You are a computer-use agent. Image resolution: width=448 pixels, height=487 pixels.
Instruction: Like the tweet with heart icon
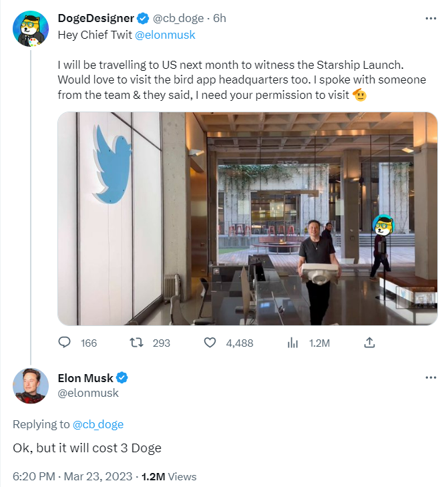[x=210, y=343]
